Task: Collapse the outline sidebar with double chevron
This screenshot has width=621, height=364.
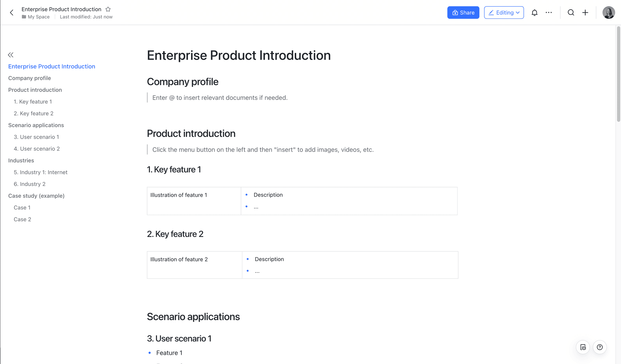Action: click(10, 55)
